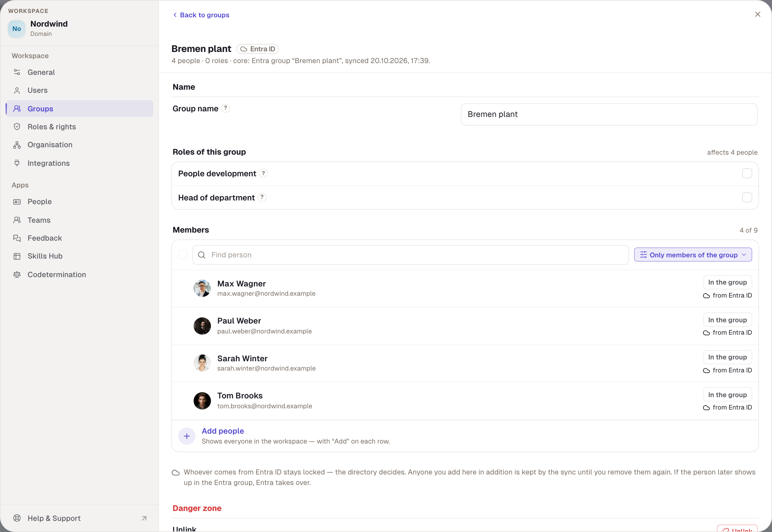Open Only members of the group filter
This screenshot has height=532, width=772.
pos(693,255)
